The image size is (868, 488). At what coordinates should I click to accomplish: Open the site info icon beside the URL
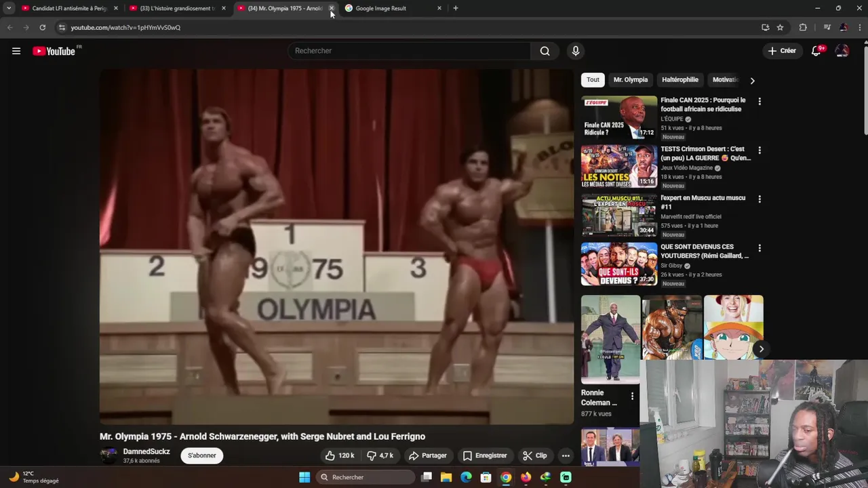coord(62,27)
